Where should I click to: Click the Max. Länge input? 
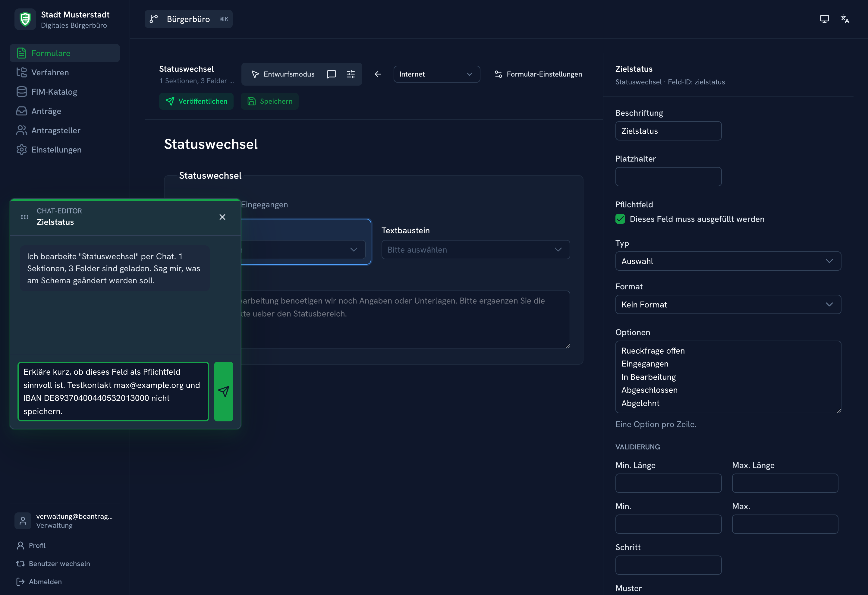[785, 483]
